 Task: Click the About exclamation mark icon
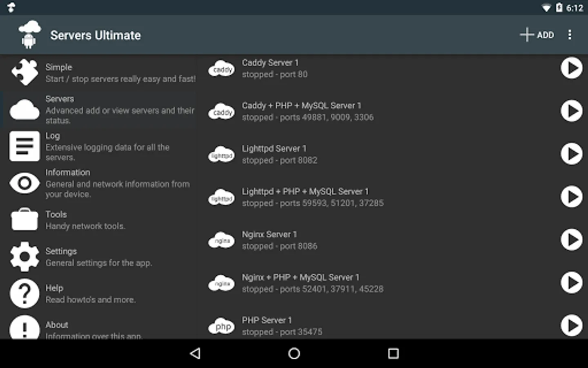[24, 327]
